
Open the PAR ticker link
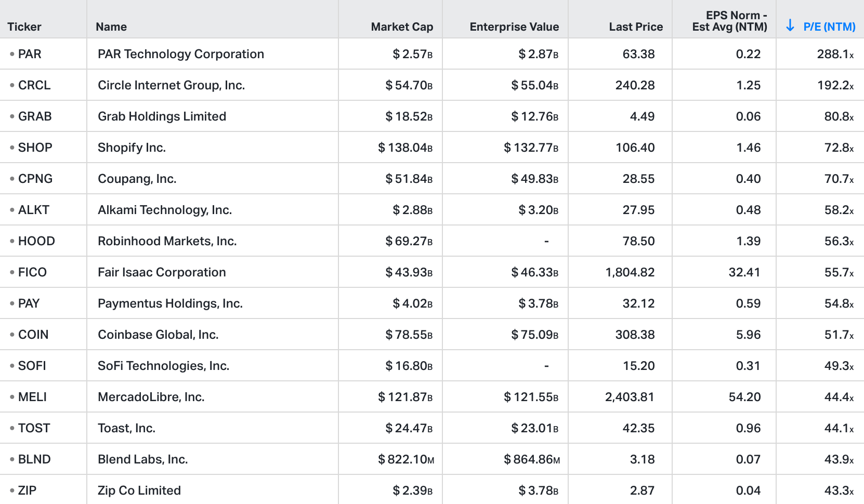click(x=30, y=54)
